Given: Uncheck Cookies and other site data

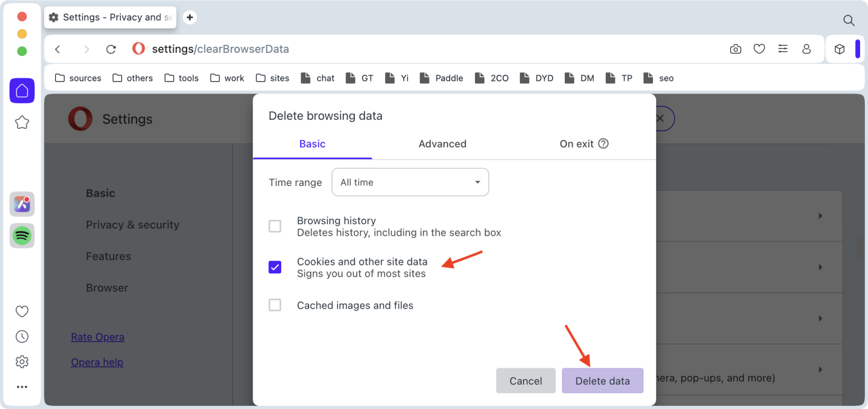Looking at the screenshot, I should (275, 267).
